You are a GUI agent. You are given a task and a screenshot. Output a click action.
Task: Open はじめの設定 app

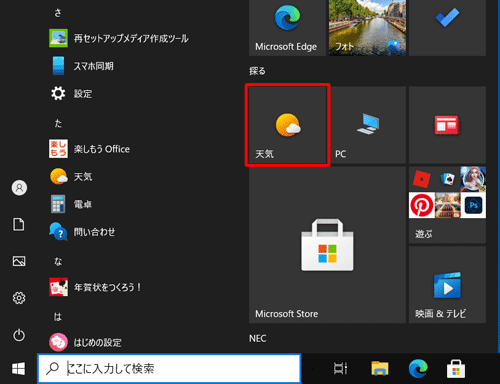[x=85, y=342]
